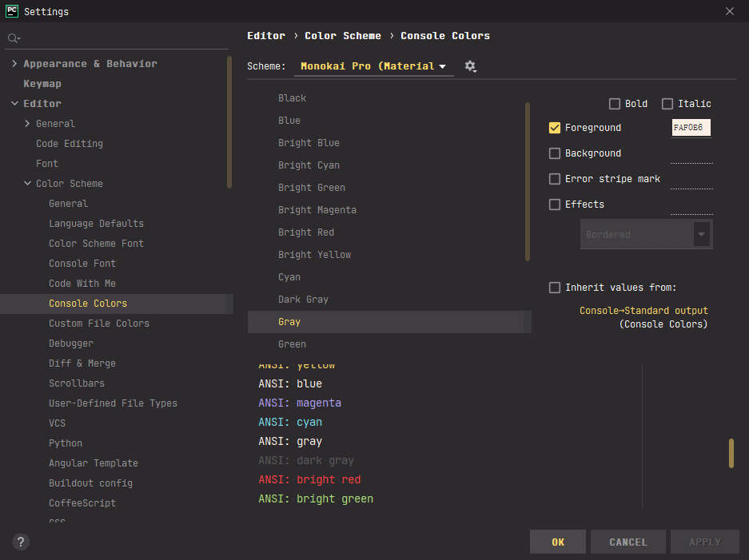The width and height of the screenshot is (749, 560).
Task: Expand the General node under Editor
Action: tap(28, 124)
